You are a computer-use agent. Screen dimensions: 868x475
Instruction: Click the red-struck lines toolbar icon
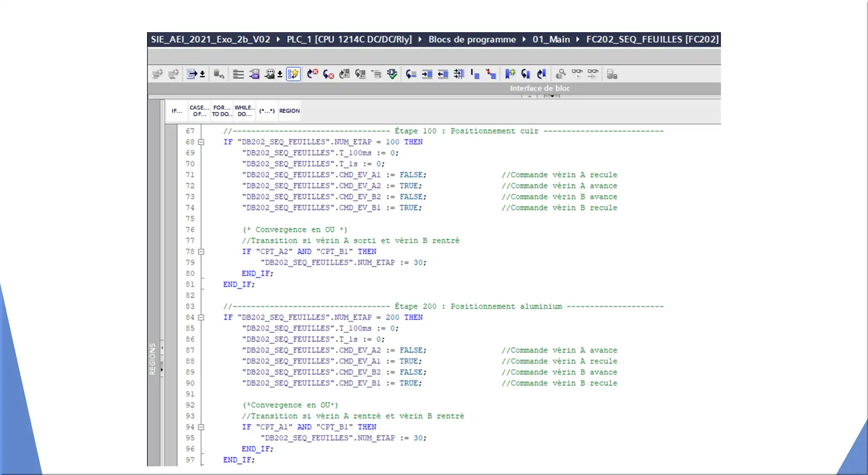[491, 74]
